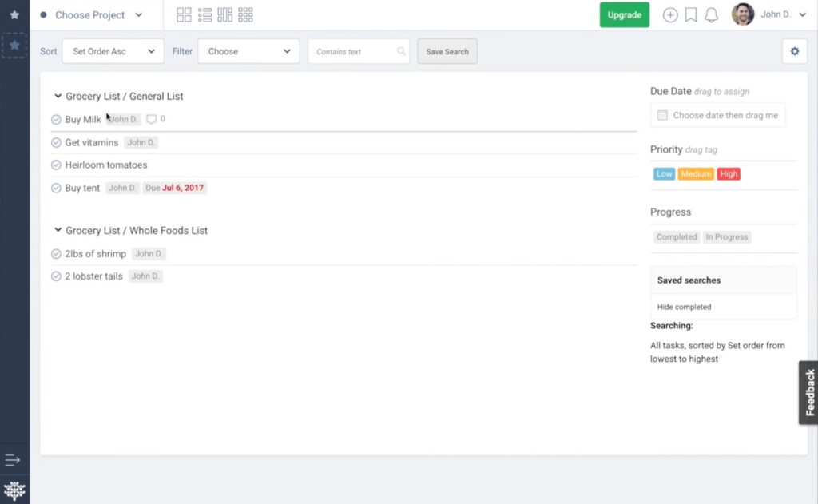Open the bookmark icon in header
The image size is (818, 504).
(x=691, y=15)
